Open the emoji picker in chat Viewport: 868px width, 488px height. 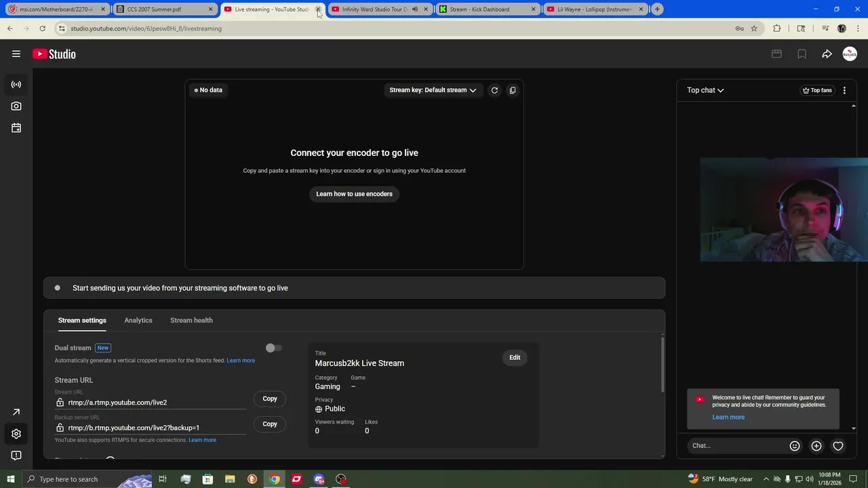point(795,446)
